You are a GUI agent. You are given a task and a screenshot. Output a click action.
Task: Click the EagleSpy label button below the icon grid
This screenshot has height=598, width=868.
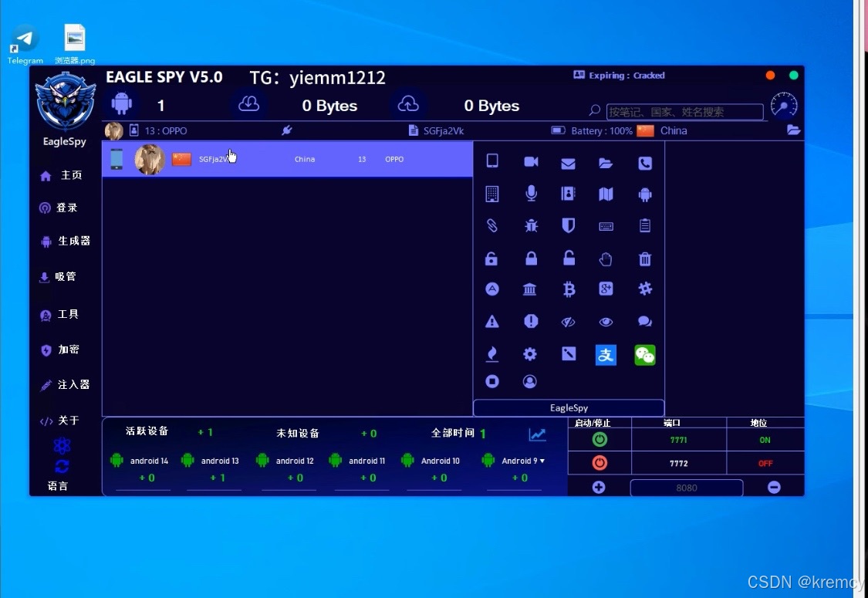pos(569,408)
